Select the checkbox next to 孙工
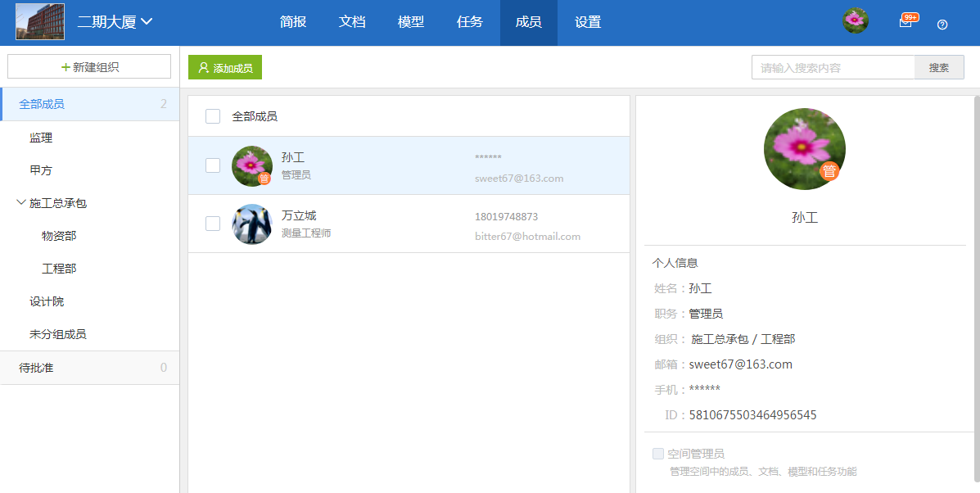980x493 pixels. [213, 165]
